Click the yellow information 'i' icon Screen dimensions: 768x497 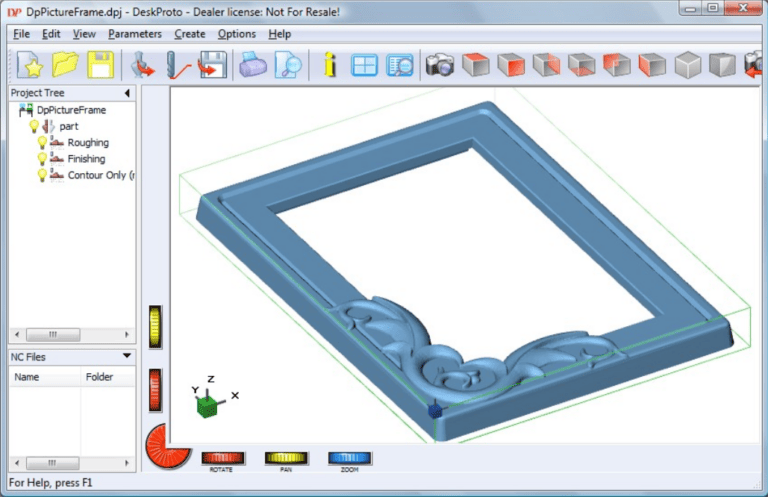coord(331,66)
